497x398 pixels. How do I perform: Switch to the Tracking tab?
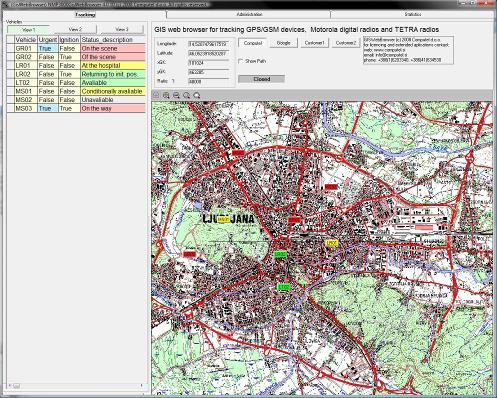[85, 15]
